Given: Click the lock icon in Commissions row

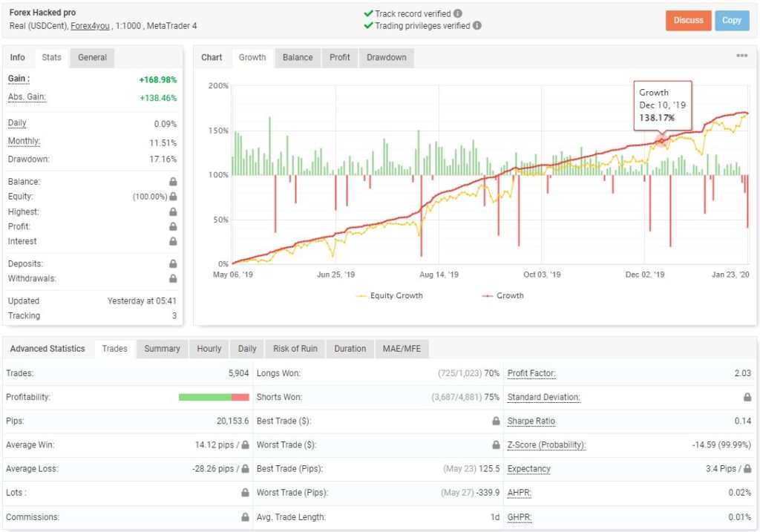Looking at the screenshot, I should [x=245, y=517].
